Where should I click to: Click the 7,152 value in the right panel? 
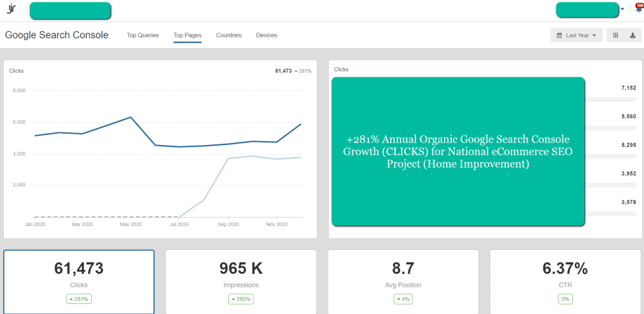coord(629,88)
